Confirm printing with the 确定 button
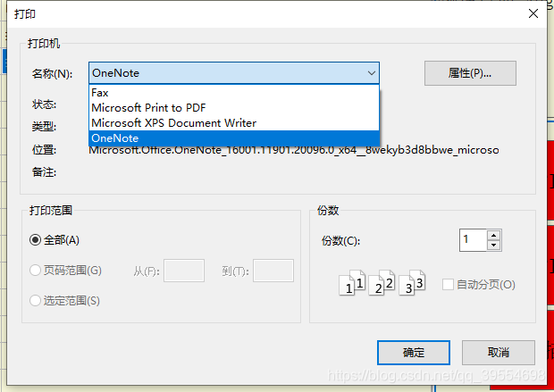This screenshot has width=554, height=392. coord(414,353)
